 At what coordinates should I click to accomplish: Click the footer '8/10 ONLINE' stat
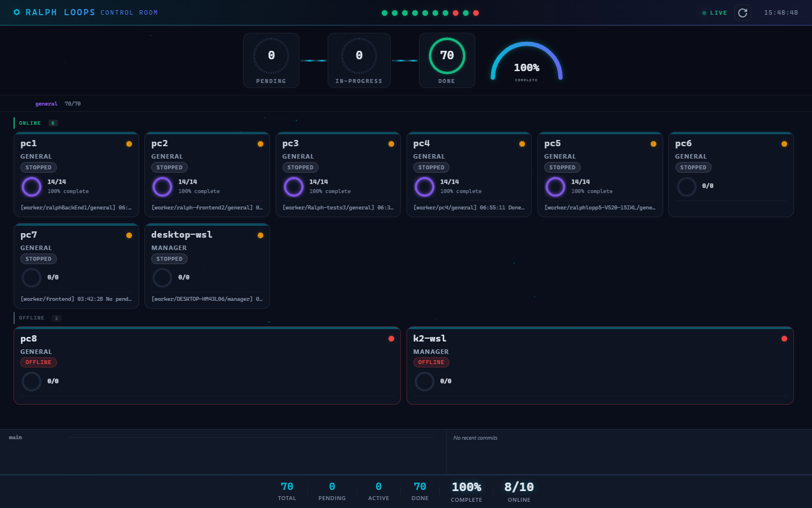[519, 491]
